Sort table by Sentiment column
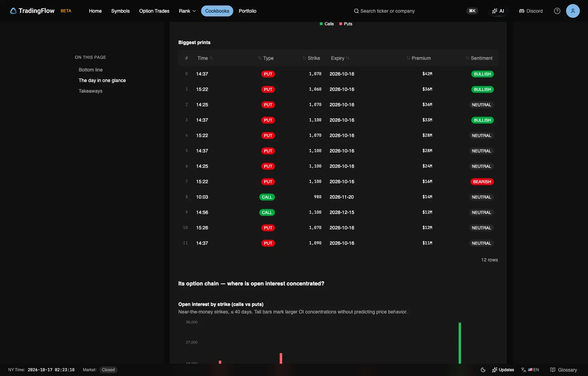 coord(479,58)
